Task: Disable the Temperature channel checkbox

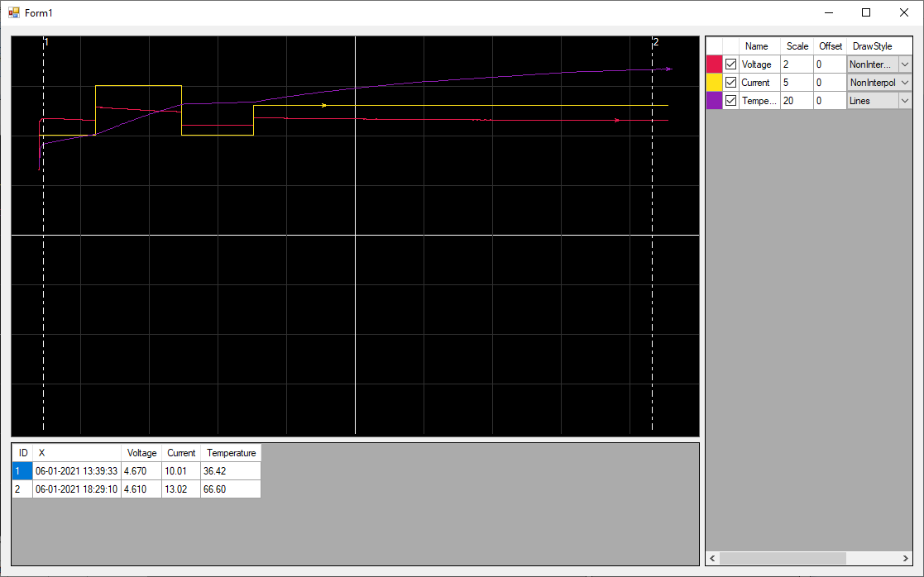Action: tap(730, 101)
